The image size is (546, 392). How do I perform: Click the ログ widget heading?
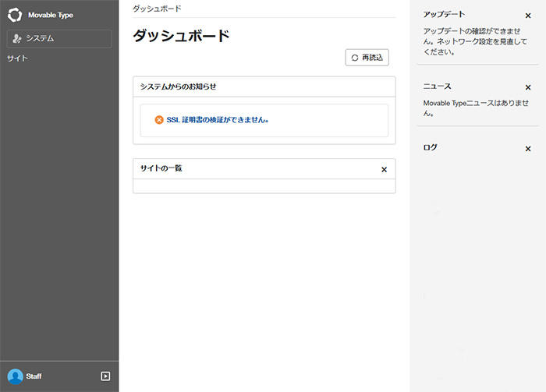pos(430,147)
